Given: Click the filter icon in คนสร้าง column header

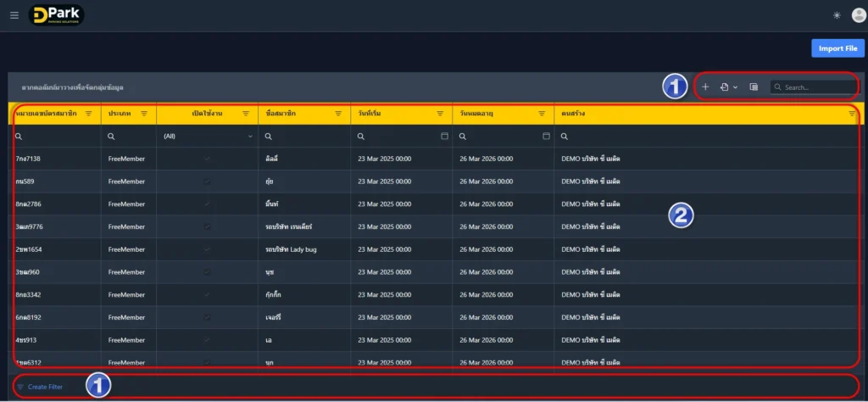Looking at the screenshot, I should (x=852, y=114).
